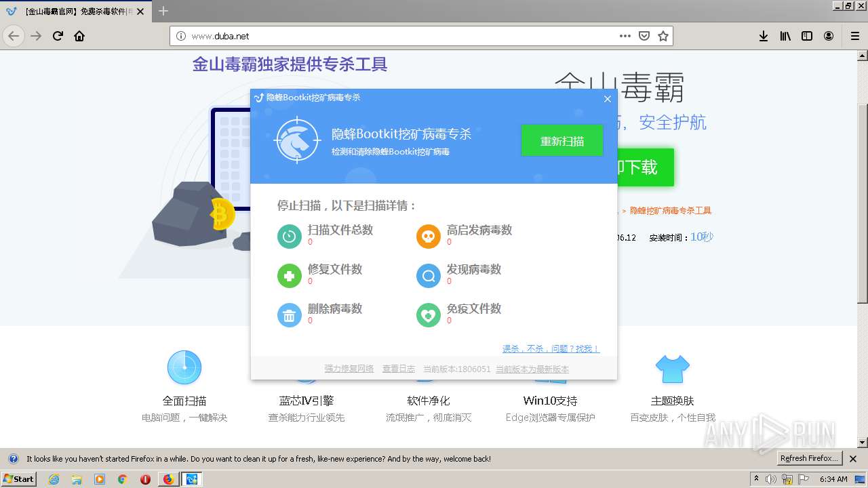
Task: Click the page vertical scrollbar
Action: pos(863,203)
